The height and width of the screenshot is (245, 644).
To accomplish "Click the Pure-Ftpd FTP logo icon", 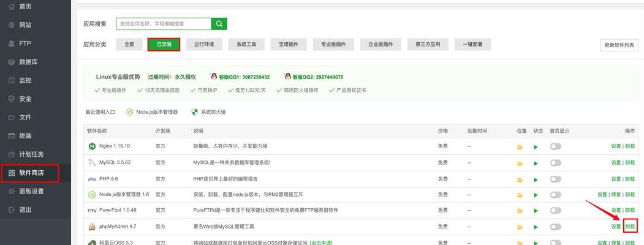I will (92, 211).
